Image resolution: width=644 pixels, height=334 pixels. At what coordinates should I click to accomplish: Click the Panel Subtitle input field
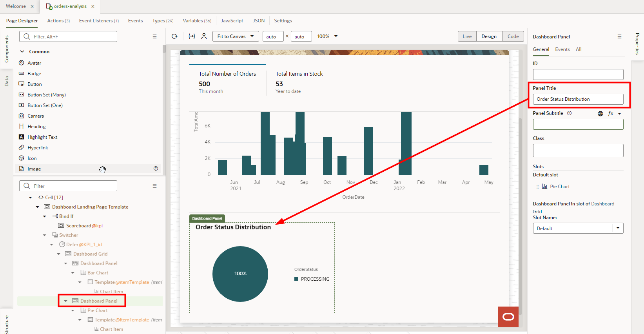pos(578,124)
